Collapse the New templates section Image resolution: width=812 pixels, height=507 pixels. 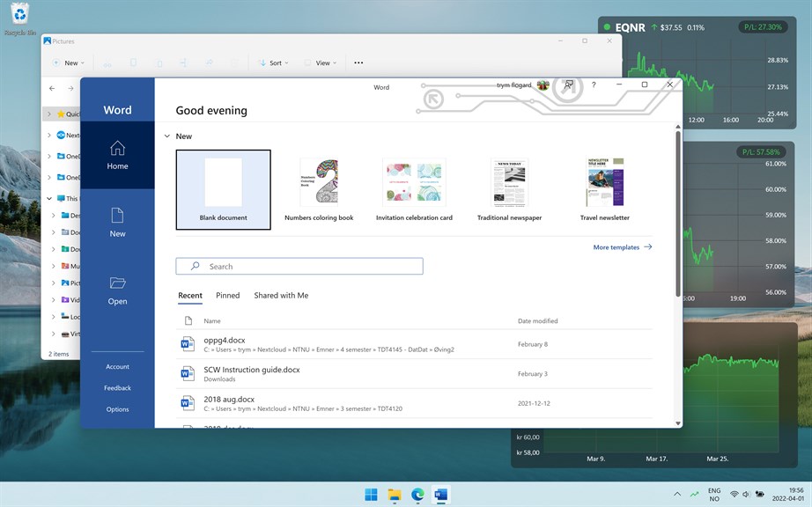[x=167, y=136]
